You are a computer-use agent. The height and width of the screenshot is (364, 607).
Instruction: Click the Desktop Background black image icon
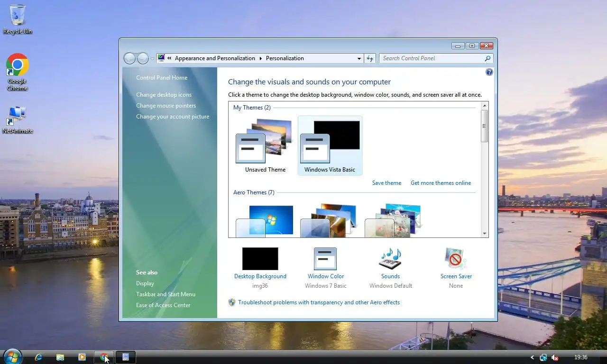260,259
